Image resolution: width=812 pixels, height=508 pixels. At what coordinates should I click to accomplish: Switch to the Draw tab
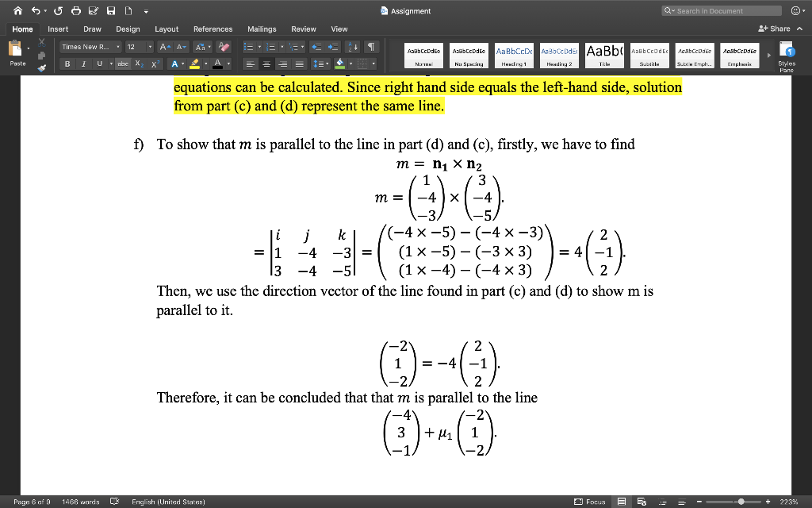[92, 29]
